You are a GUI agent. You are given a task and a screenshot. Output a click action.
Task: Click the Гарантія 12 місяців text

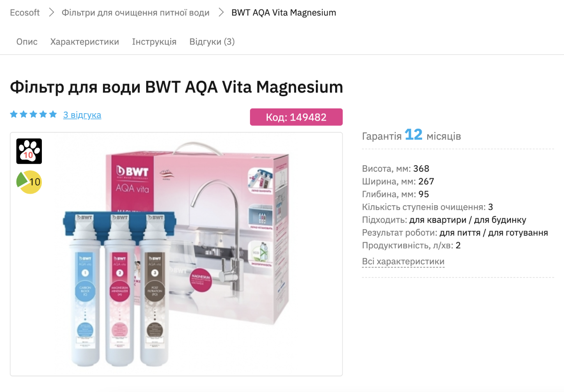411,136
